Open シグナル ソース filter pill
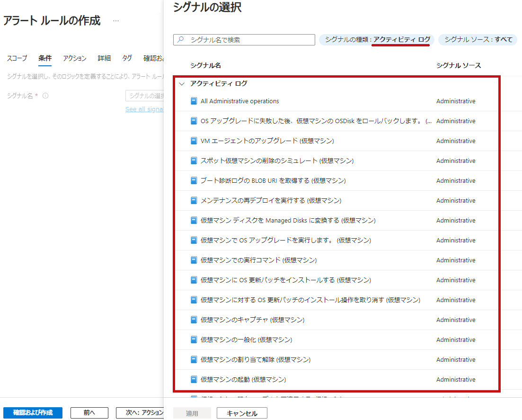Image resolution: width=522 pixels, height=420 pixels. (x=478, y=40)
